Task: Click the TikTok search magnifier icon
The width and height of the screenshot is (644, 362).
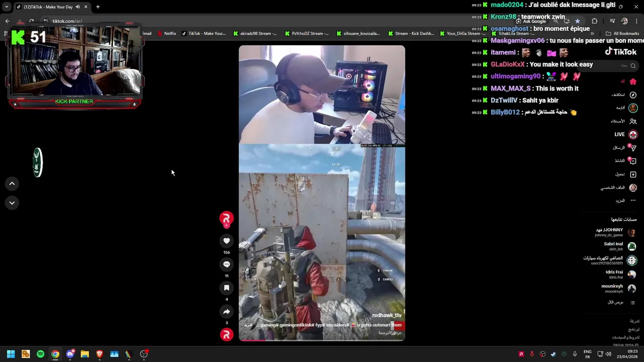Action: pyautogui.click(x=633, y=66)
